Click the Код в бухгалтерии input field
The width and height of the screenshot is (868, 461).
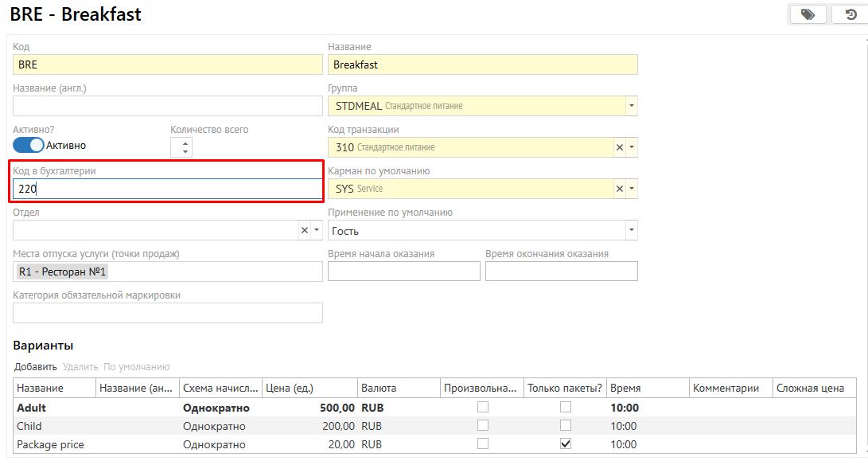[167, 189]
